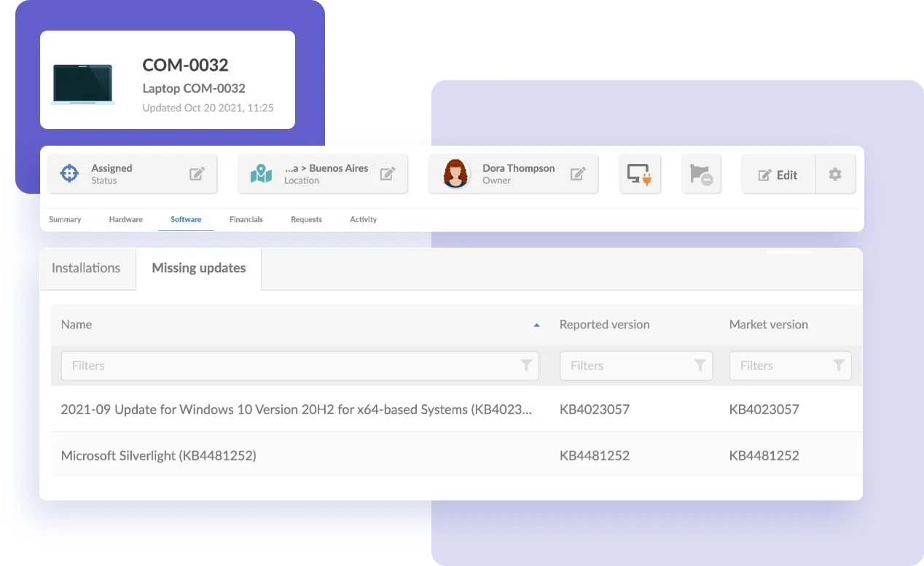
Task: Click the funnel icon in the Name filter
Action: [x=526, y=366]
